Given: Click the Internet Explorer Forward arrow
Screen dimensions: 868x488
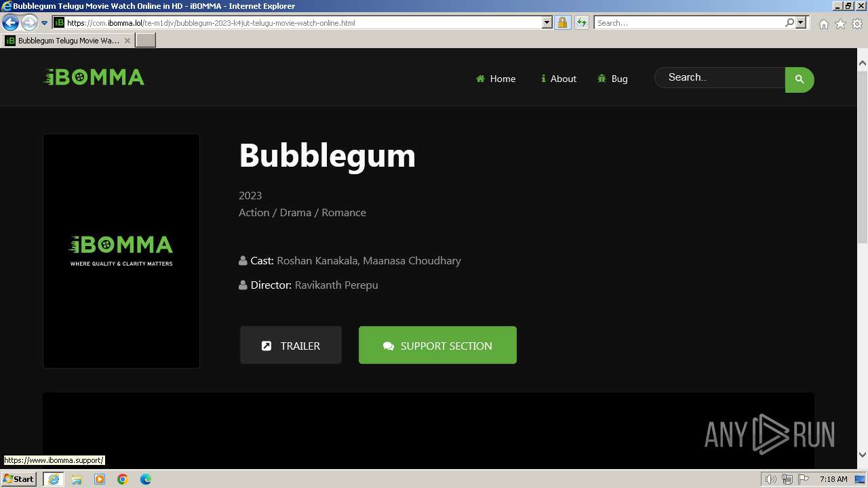Looking at the screenshot, I should click(28, 22).
